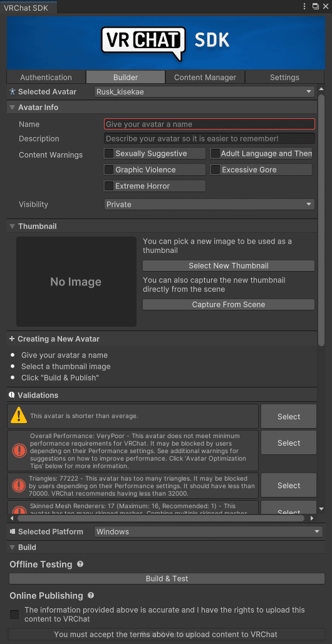332x644 pixels.
Task: Click the main panel vertical scrollbar
Action: tap(321, 220)
